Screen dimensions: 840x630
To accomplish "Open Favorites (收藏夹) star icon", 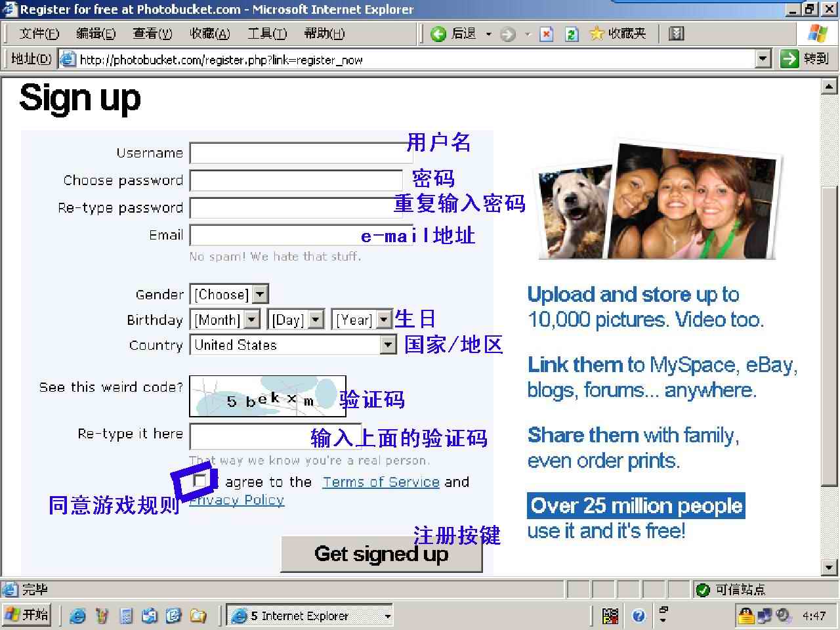I will click(597, 33).
